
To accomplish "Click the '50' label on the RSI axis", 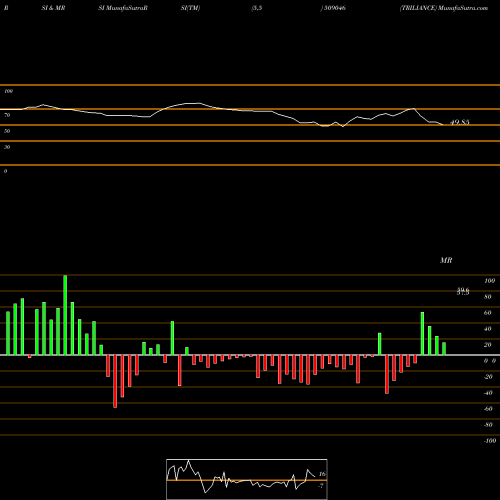I will click(x=7, y=131).
